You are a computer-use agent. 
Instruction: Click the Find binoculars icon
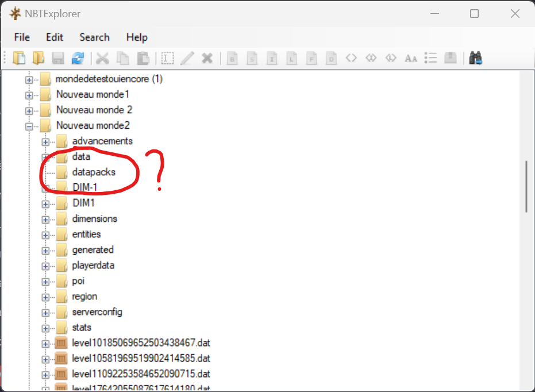pos(475,58)
